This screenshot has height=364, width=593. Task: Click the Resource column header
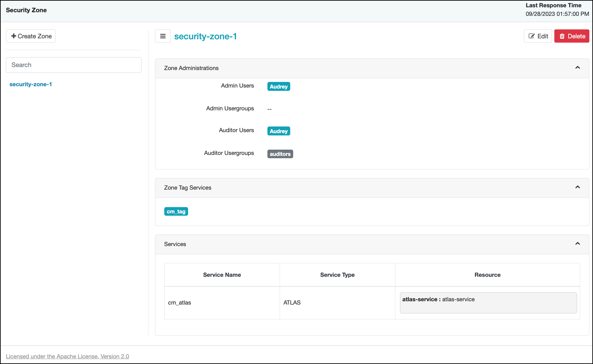pyautogui.click(x=487, y=275)
